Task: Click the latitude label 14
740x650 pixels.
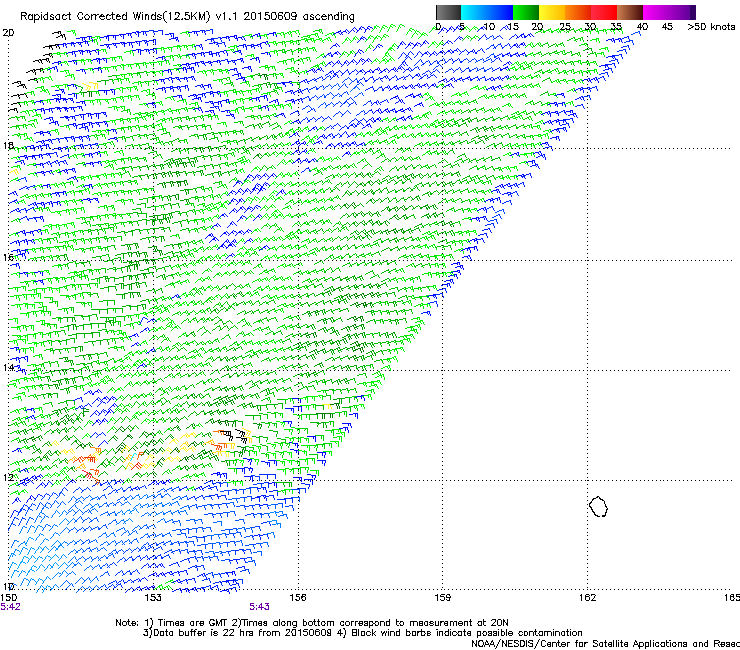Action: click(x=8, y=367)
